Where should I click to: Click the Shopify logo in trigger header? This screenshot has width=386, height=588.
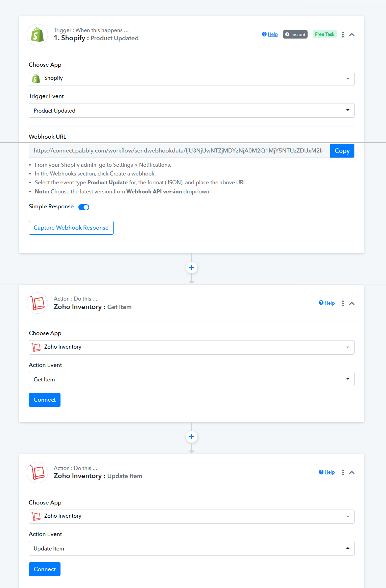37,34
